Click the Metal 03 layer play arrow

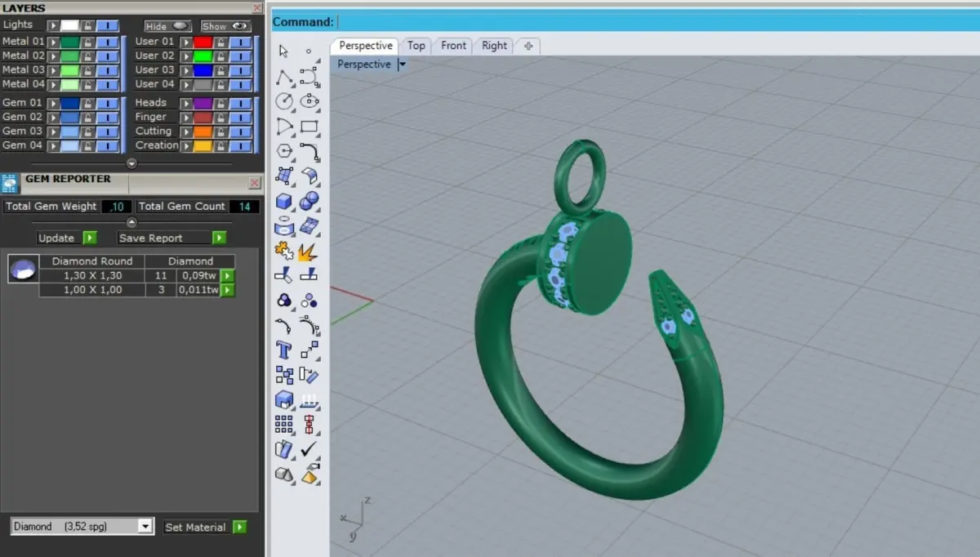pos(53,70)
